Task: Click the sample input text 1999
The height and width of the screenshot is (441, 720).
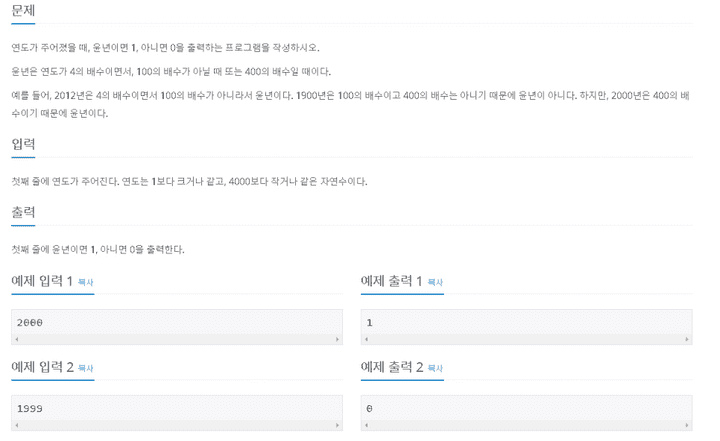Action: coord(30,408)
